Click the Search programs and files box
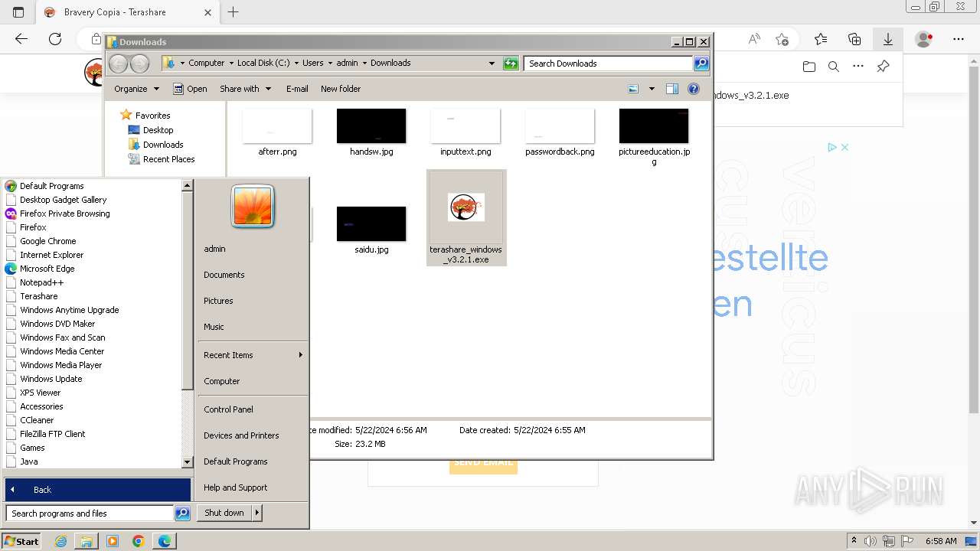 click(90, 514)
